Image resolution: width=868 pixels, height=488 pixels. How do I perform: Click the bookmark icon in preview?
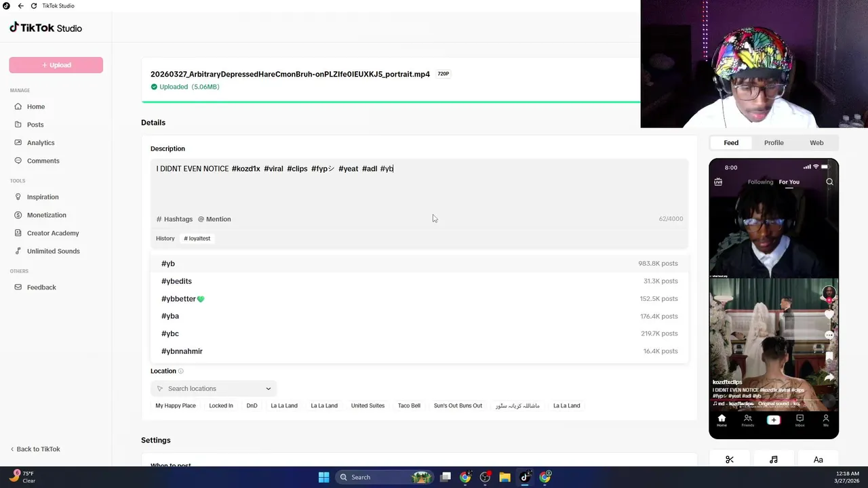829,356
